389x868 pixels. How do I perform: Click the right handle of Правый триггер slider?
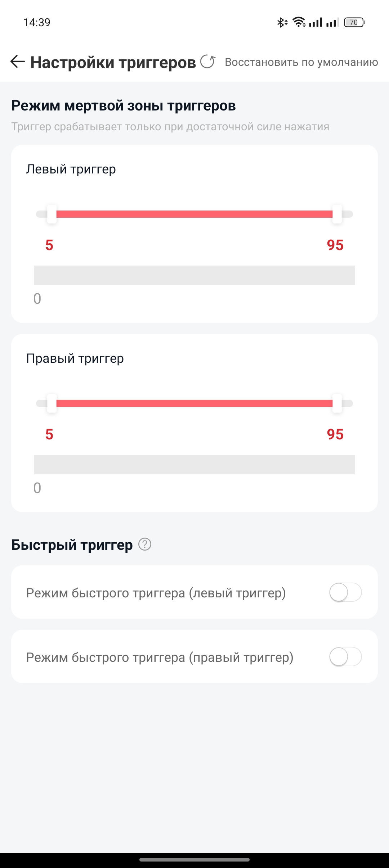coord(337,403)
